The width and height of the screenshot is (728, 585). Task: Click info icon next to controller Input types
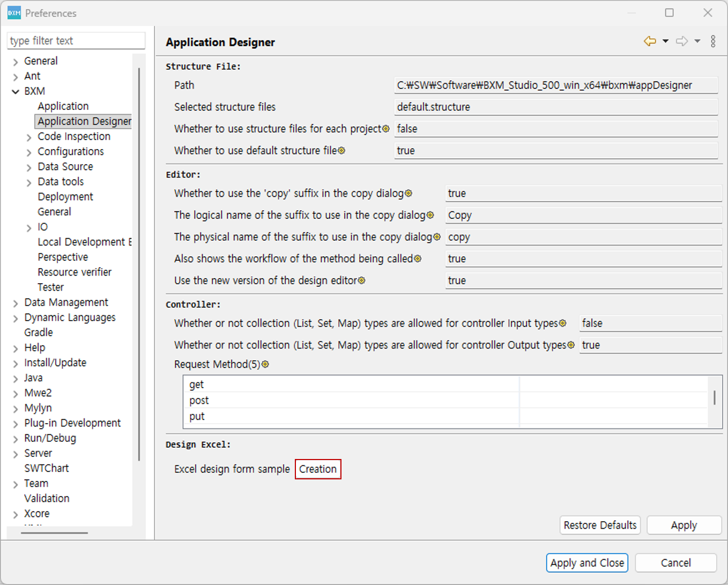[562, 323]
